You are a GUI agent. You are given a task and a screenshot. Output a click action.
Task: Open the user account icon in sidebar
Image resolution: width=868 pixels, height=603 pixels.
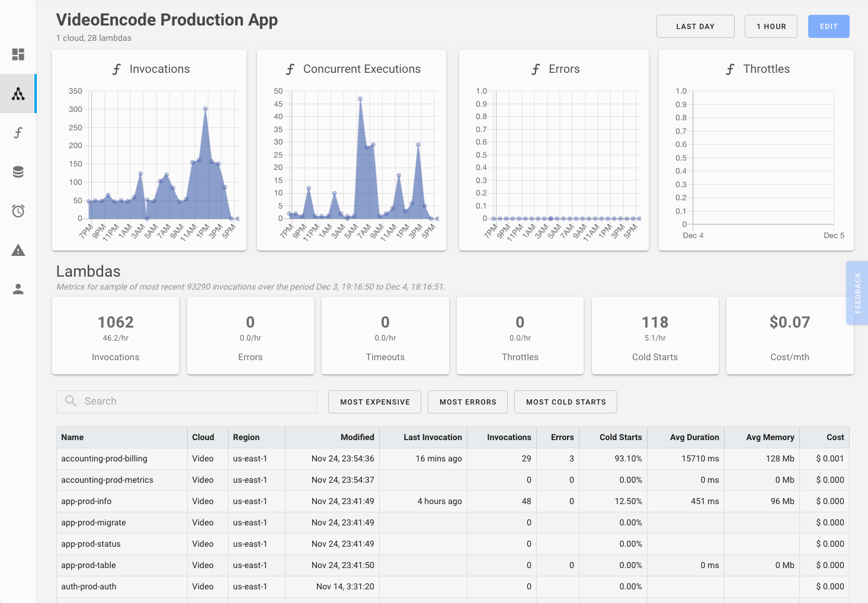(x=18, y=289)
